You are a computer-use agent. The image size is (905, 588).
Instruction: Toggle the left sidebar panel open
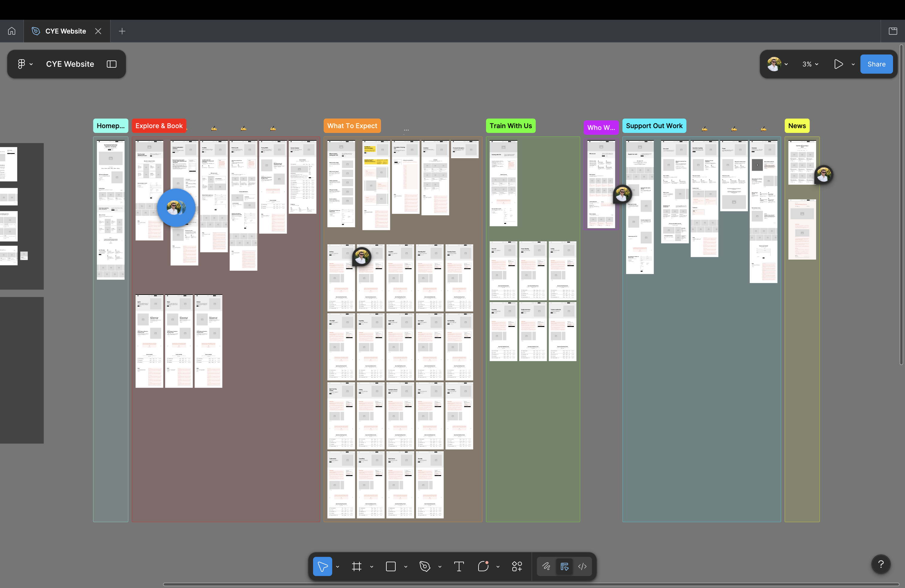[x=111, y=64]
